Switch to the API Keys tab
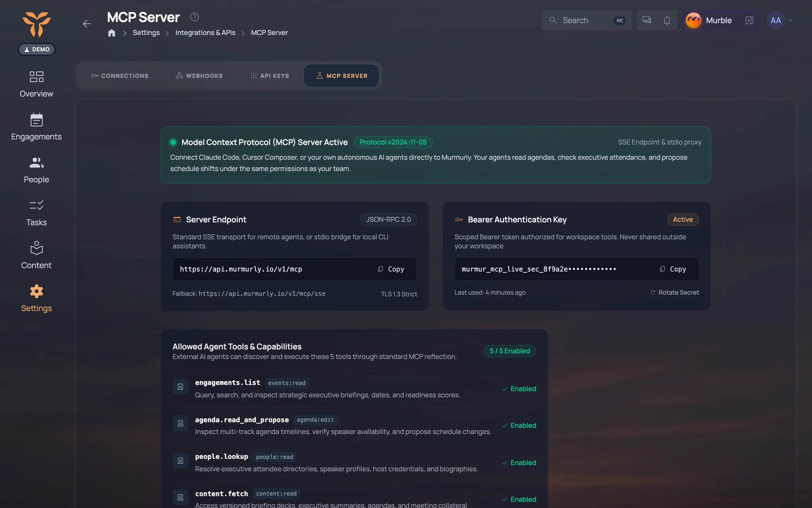 tap(270, 76)
